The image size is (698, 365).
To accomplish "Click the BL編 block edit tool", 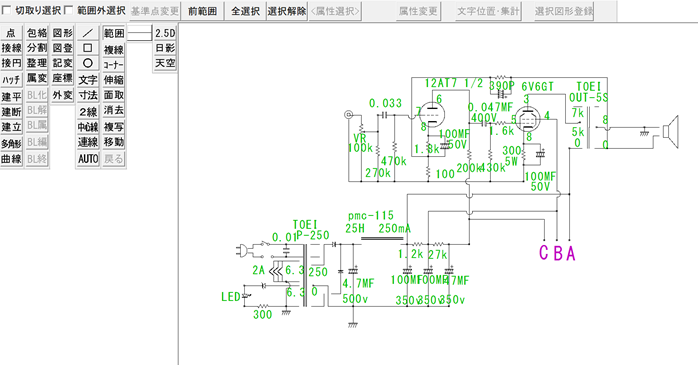I will [x=37, y=142].
